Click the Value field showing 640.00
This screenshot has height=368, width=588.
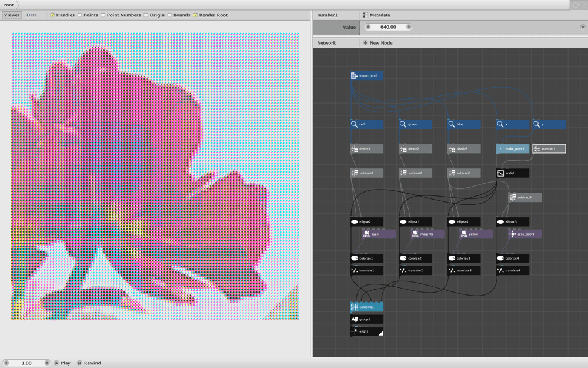coord(388,27)
